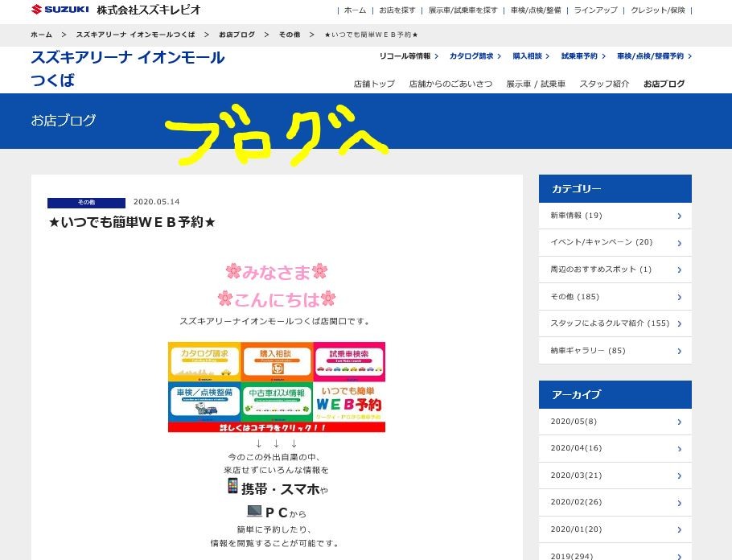The height and width of the screenshot is (560, 732).
Task: Switch to 展示車 / 試乗車 tab
Action: click(536, 84)
